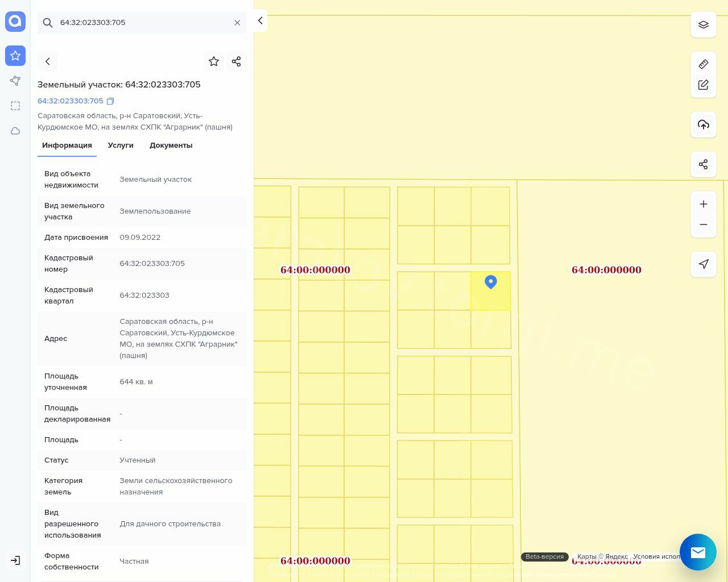Viewport: 728px width, 582px height.
Task: Open the Документы tab
Action: pyautogui.click(x=171, y=145)
